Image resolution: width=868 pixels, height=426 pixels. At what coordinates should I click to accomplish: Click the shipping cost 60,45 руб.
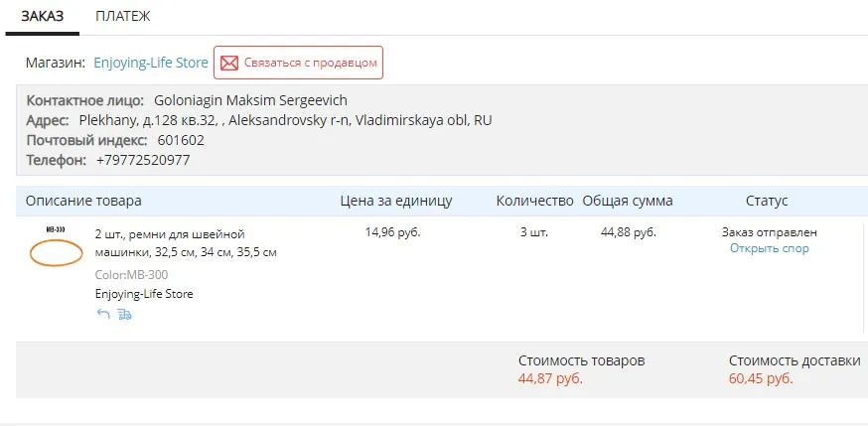(761, 378)
